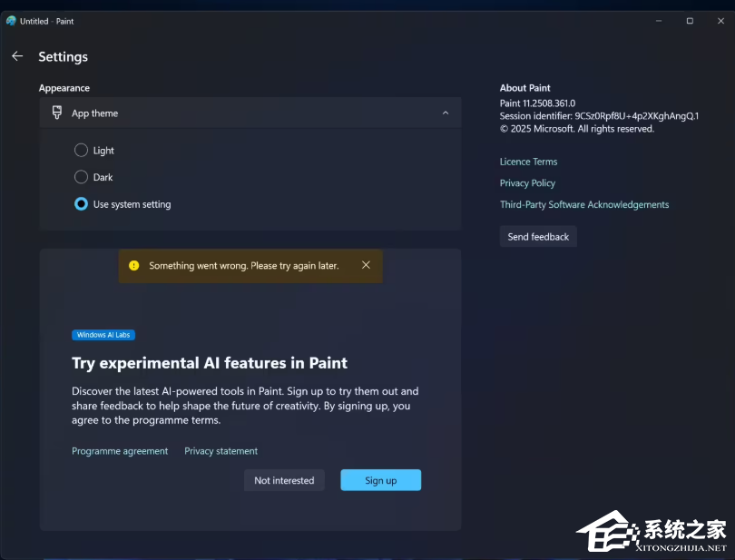Select the Light theme option

click(x=81, y=150)
